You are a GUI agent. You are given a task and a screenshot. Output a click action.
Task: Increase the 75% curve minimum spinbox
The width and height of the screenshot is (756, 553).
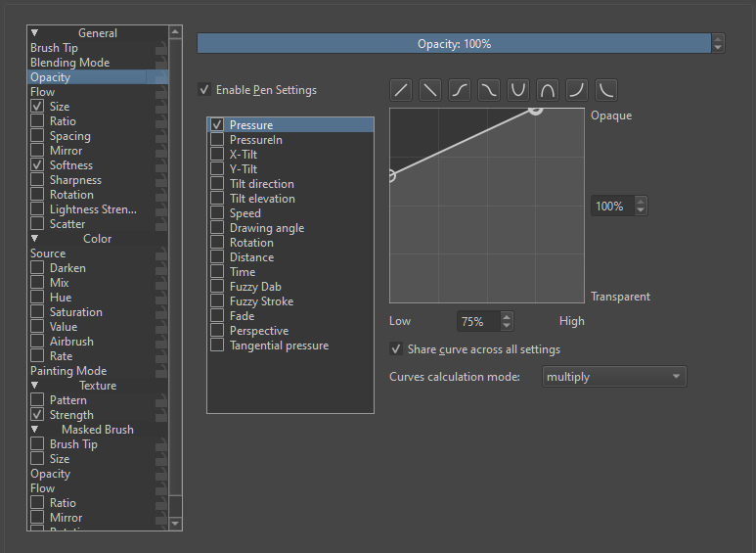[x=507, y=317]
